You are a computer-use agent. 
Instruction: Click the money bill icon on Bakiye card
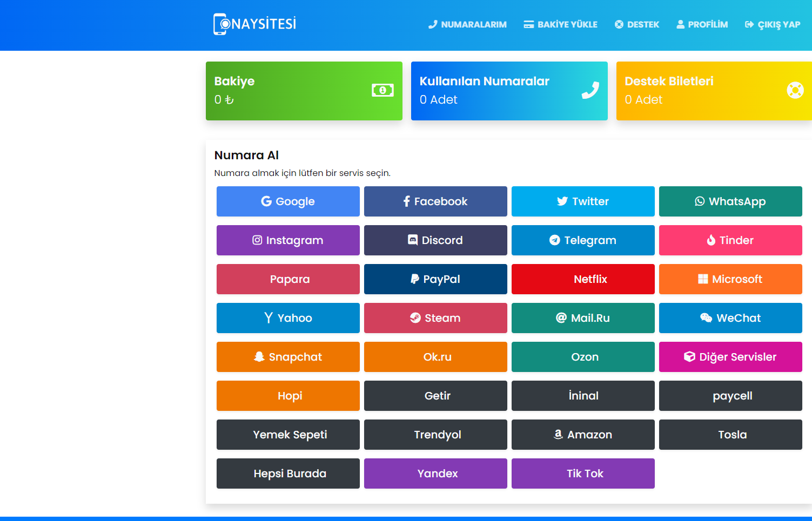(382, 90)
